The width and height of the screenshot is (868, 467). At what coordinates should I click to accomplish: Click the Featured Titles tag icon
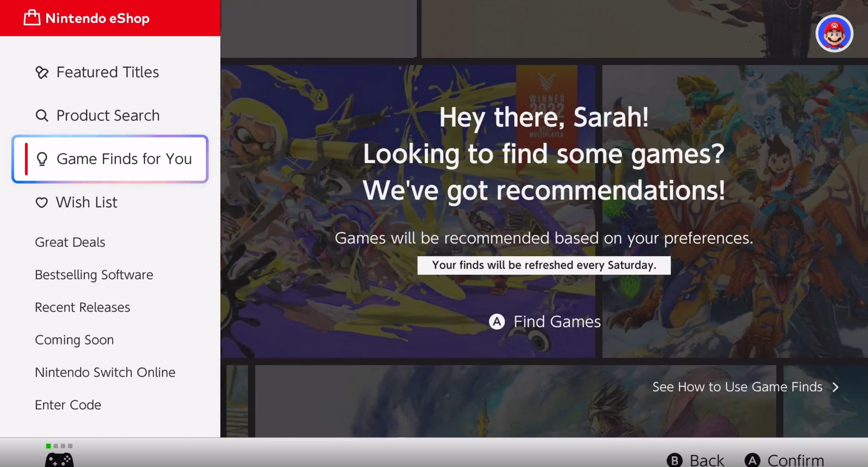pos(42,72)
